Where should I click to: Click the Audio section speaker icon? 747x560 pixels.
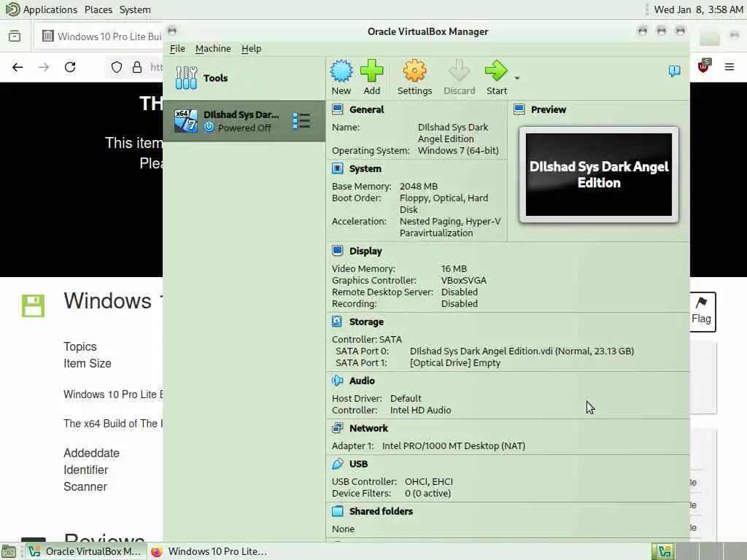click(337, 381)
